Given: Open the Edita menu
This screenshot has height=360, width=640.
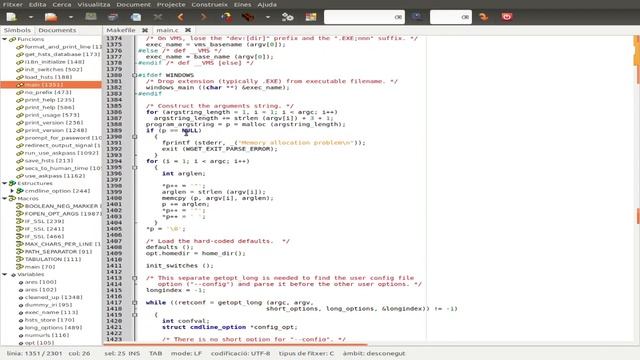Looking at the screenshot, I should pyautogui.click(x=37, y=4).
